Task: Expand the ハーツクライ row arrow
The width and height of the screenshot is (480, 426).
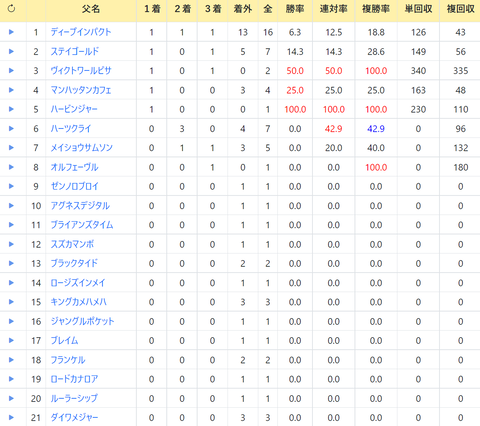Action: [x=11, y=128]
